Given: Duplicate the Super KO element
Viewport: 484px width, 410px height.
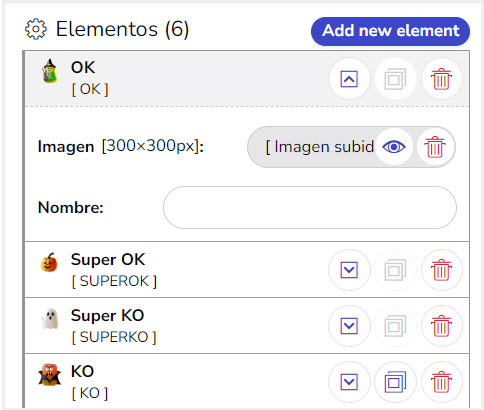Looking at the screenshot, I should coord(395,326).
